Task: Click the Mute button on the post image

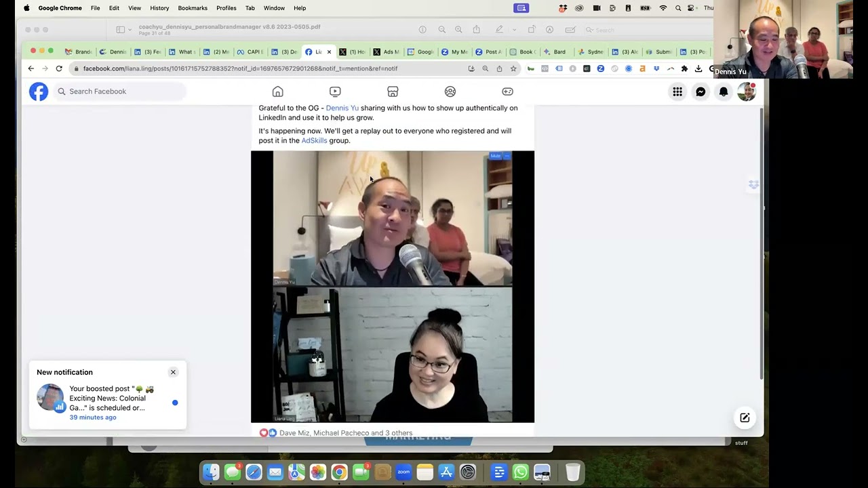Action: tap(496, 156)
